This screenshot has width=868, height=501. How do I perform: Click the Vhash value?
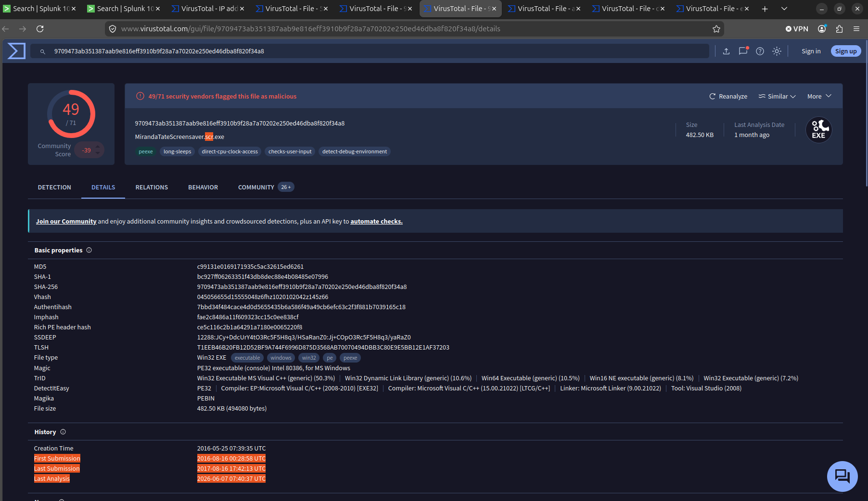tap(262, 297)
